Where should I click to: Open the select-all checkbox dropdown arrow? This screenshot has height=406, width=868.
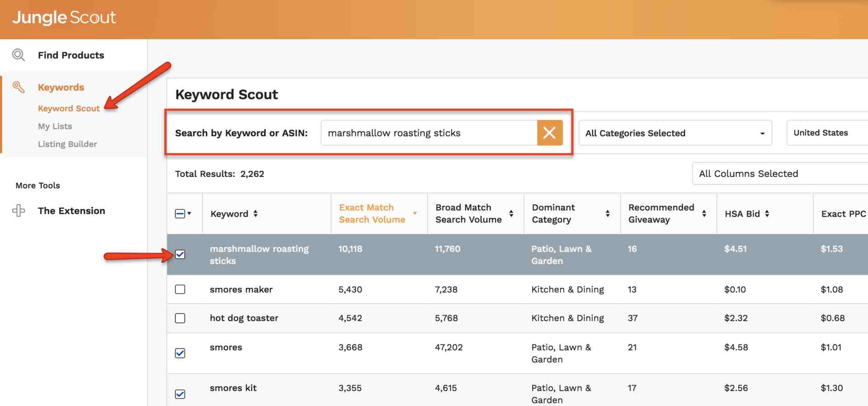[x=189, y=214]
